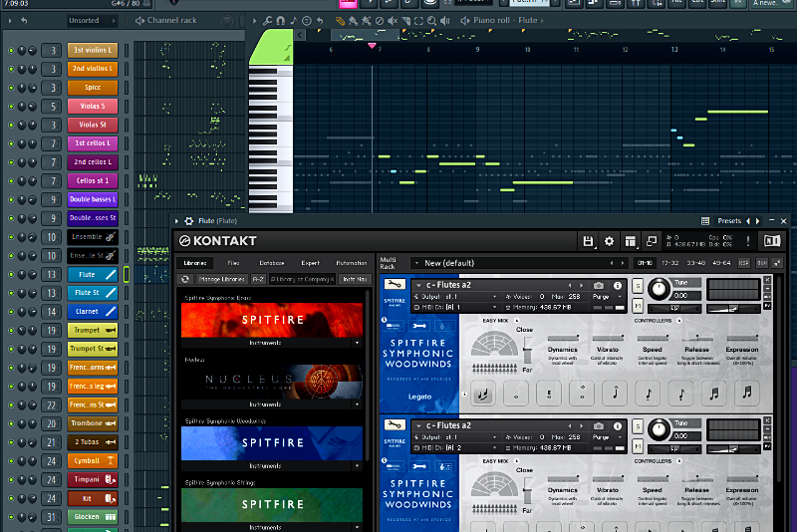Image resolution: width=797 pixels, height=532 pixels.
Task: Select the Legato articulation icon
Action: (x=482, y=395)
